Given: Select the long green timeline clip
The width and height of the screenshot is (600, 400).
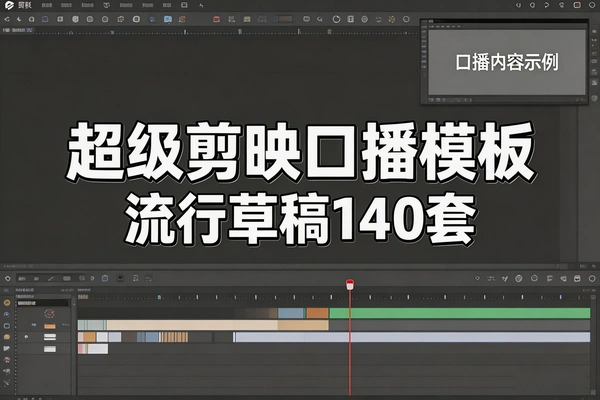Looking at the screenshot, I should tap(460, 313).
